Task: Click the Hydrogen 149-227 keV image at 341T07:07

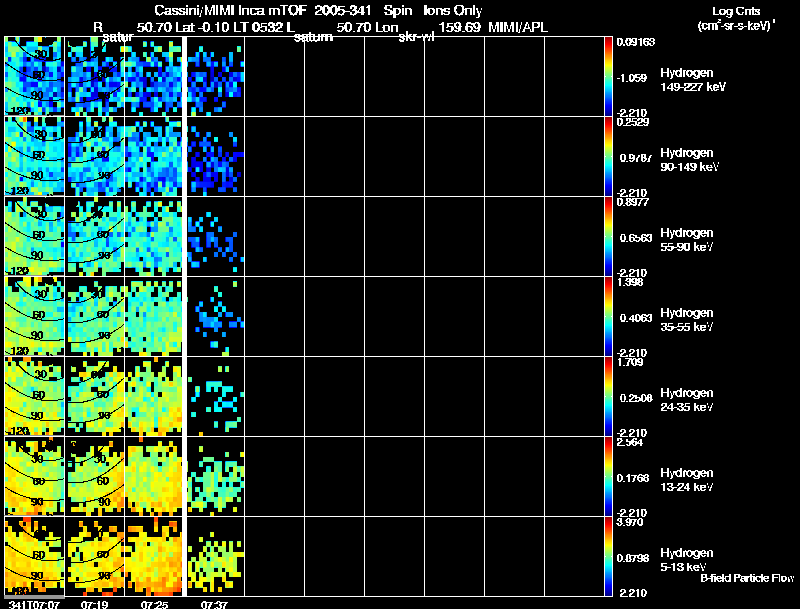Action: point(35,76)
